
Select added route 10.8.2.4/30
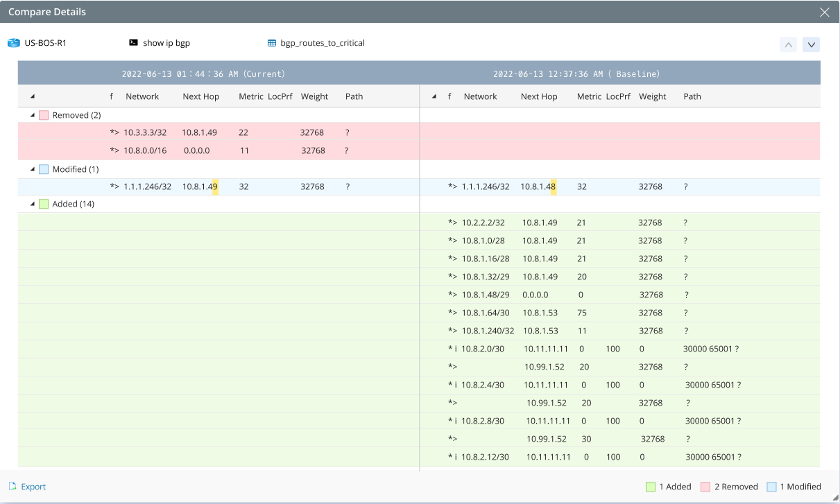483,385
